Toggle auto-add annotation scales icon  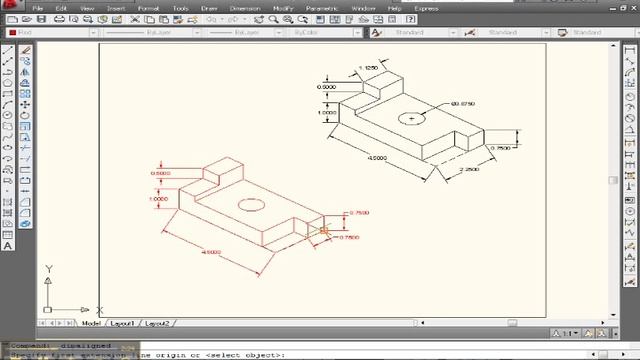(x=602, y=333)
